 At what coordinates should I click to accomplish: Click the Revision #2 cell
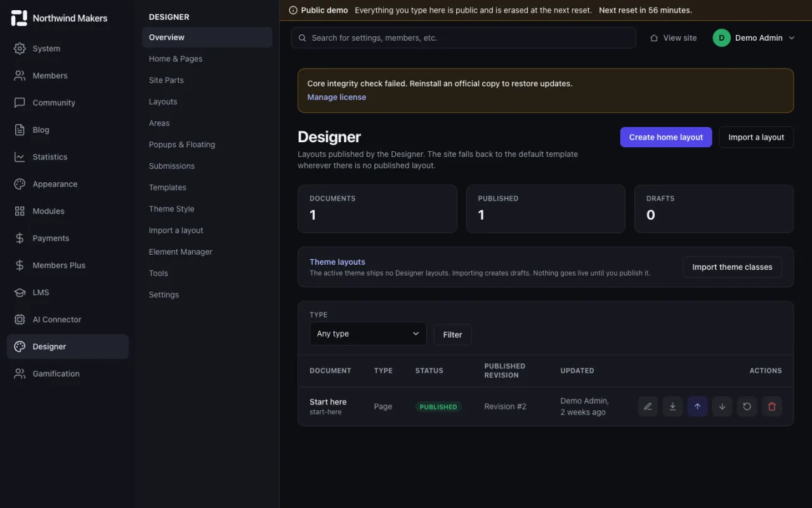coord(506,406)
